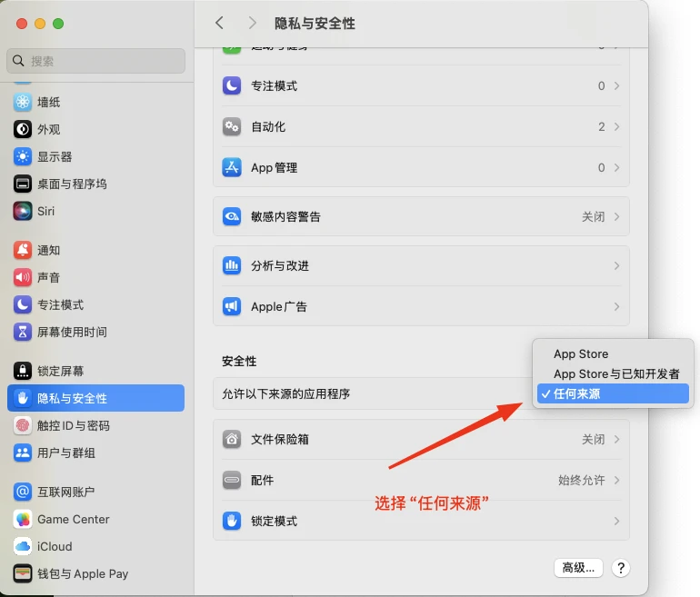Open the 外观 appearance icon in sidebar
The image size is (700, 597).
[x=23, y=129]
